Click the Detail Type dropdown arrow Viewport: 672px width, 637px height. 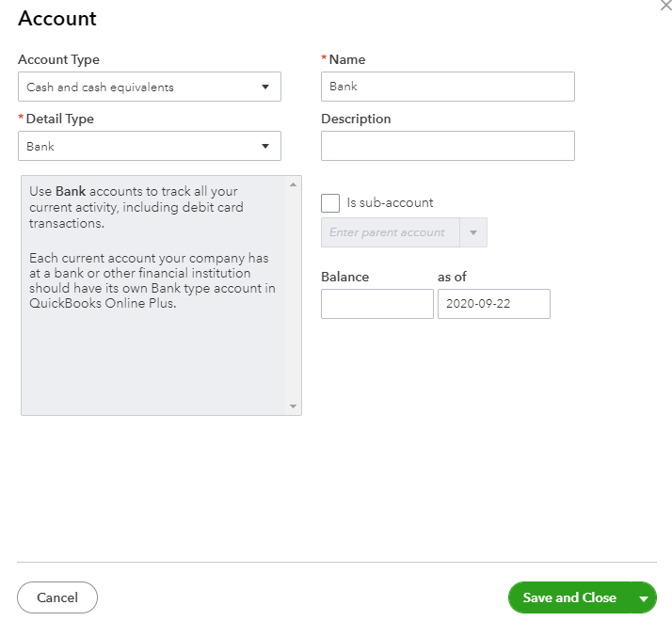[265, 146]
